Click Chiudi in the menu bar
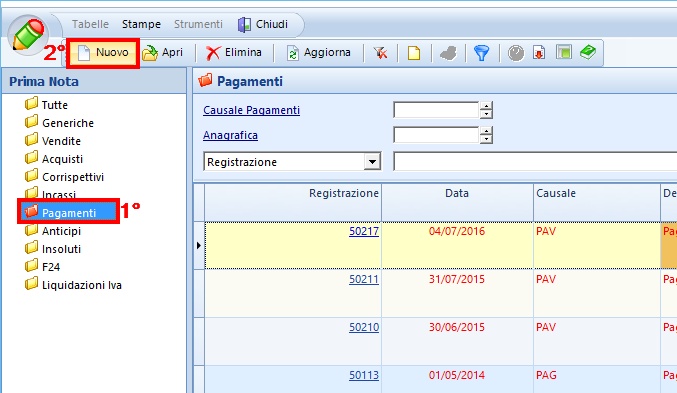This screenshot has height=393, width=677. coord(263,24)
